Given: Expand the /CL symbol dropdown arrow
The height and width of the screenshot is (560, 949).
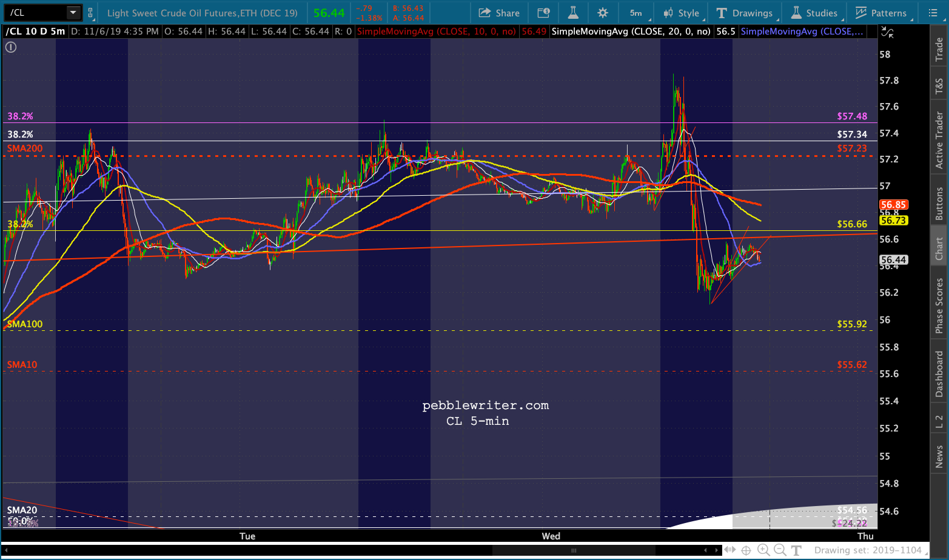Looking at the screenshot, I should (73, 13).
